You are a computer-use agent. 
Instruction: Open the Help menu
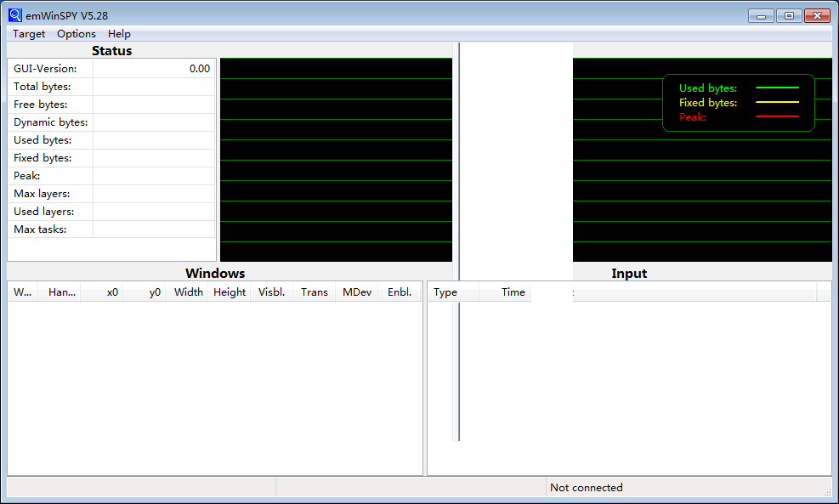click(x=119, y=34)
